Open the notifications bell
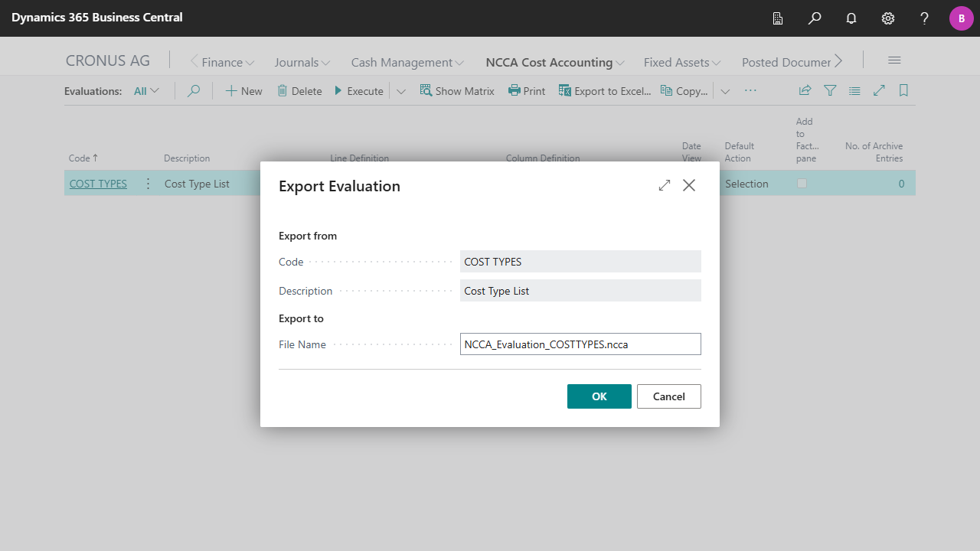The height and width of the screenshot is (551, 980). pos(851,18)
